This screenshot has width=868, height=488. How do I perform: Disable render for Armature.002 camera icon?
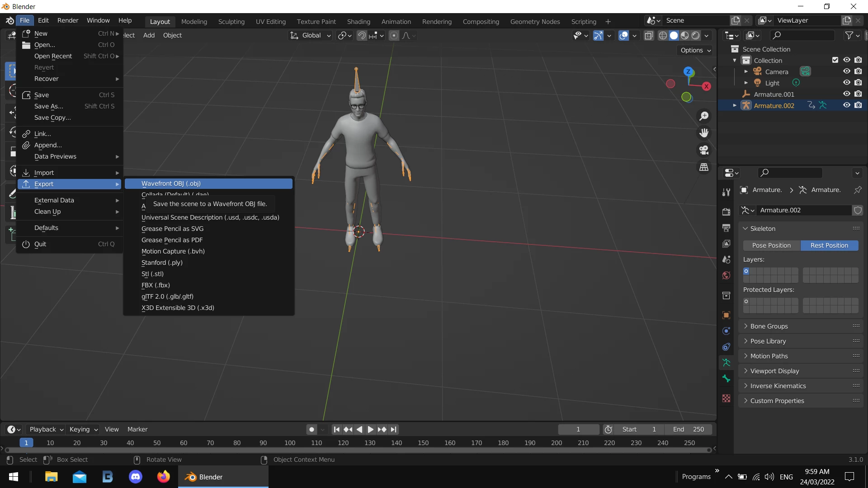point(858,105)
